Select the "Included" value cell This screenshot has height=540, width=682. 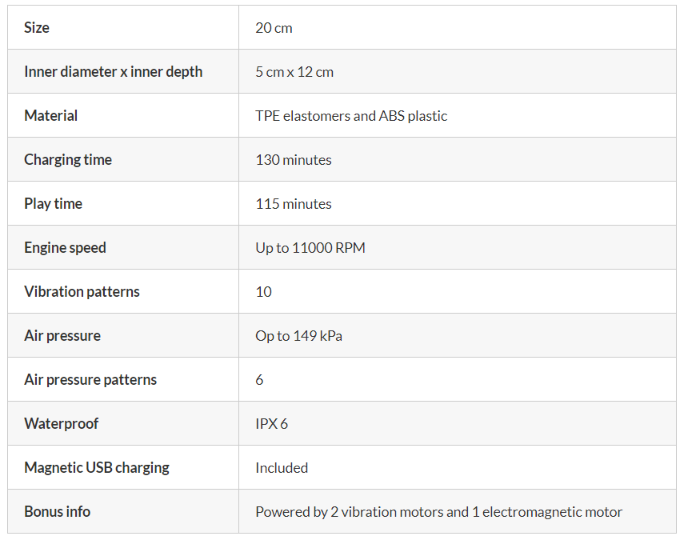point(282,468)
